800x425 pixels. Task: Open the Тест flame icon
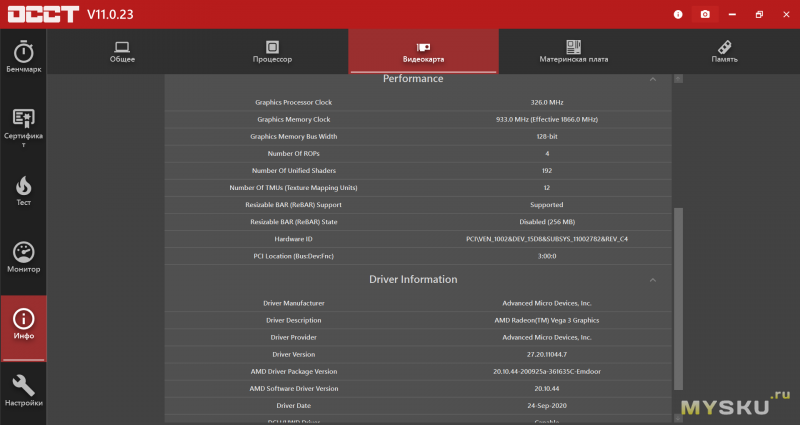point(23,186)
